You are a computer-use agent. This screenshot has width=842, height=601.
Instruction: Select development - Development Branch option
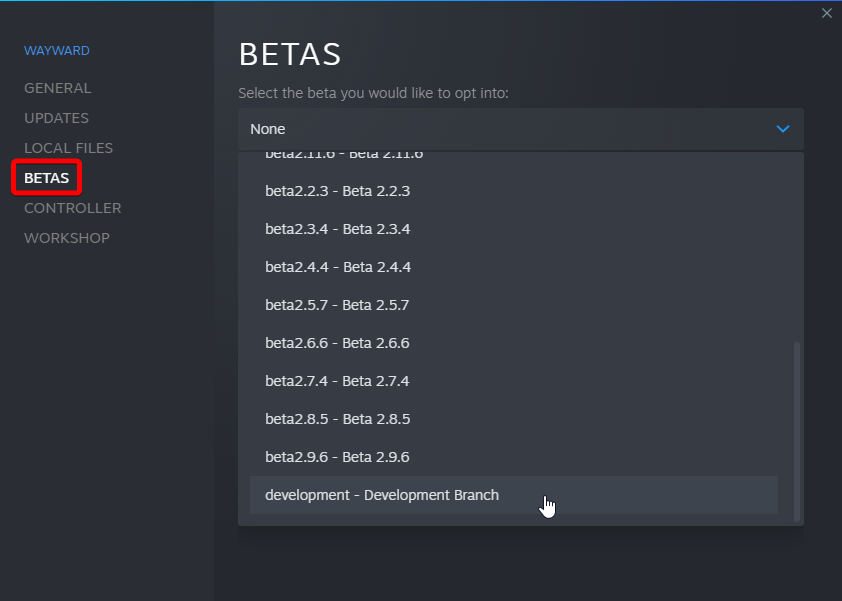[x=382, y=495]
